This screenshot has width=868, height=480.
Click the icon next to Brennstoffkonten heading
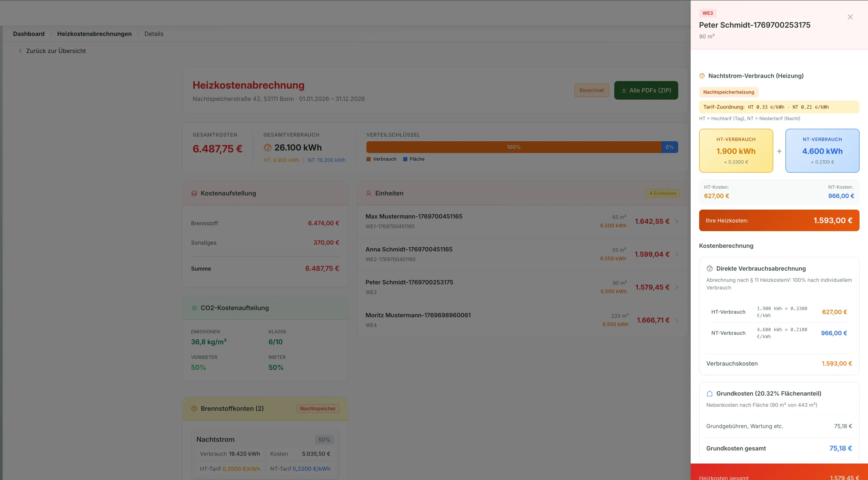click(x=194, y=408)
